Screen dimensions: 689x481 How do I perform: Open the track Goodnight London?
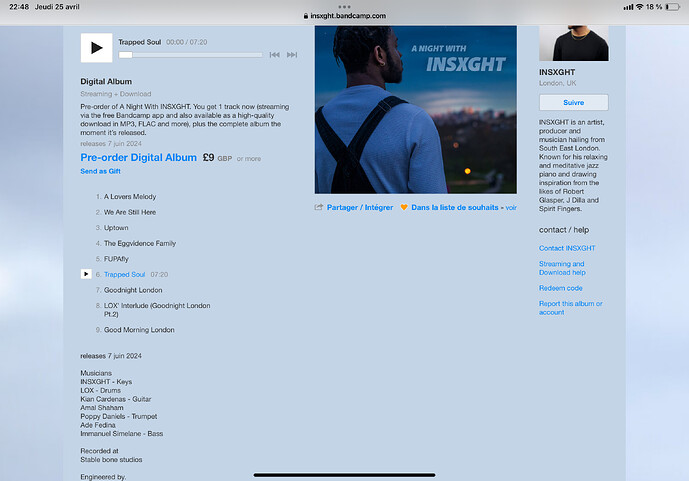[x=133, y=290]
